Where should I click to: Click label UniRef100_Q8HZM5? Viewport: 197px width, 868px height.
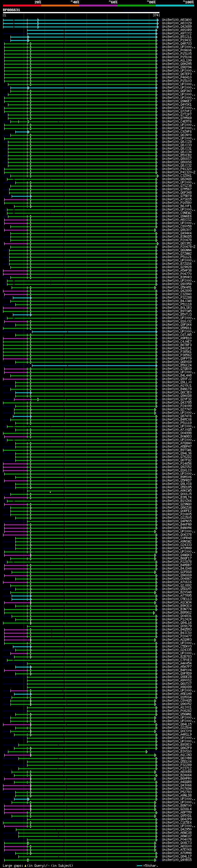click(177, 64)
